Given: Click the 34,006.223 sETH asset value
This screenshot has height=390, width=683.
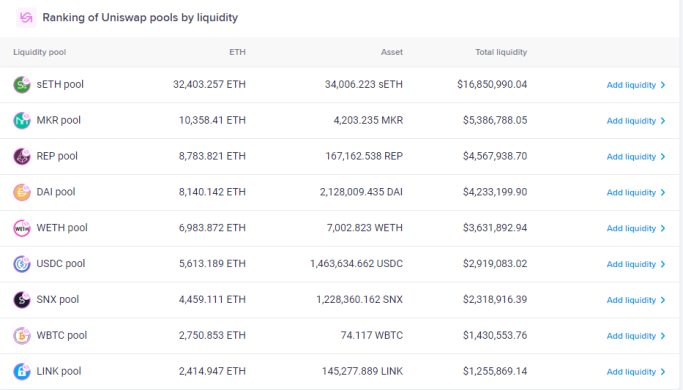Looking at the screenshot, I should (364, 85).
